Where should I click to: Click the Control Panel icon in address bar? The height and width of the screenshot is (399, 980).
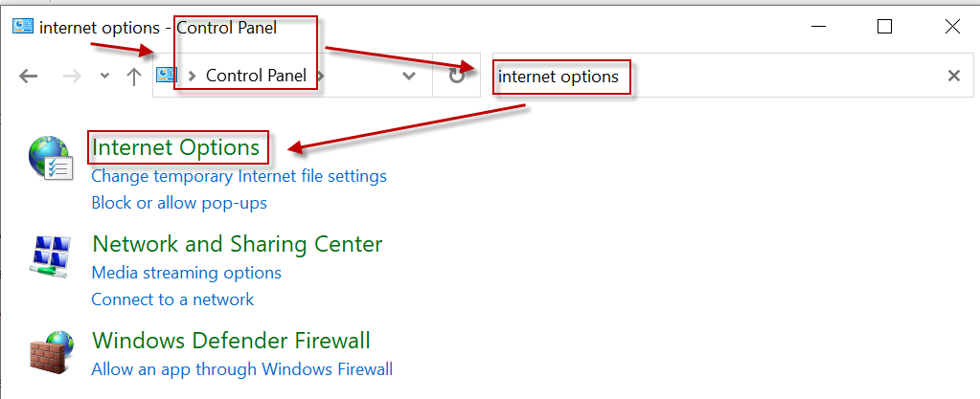point(167,75)
